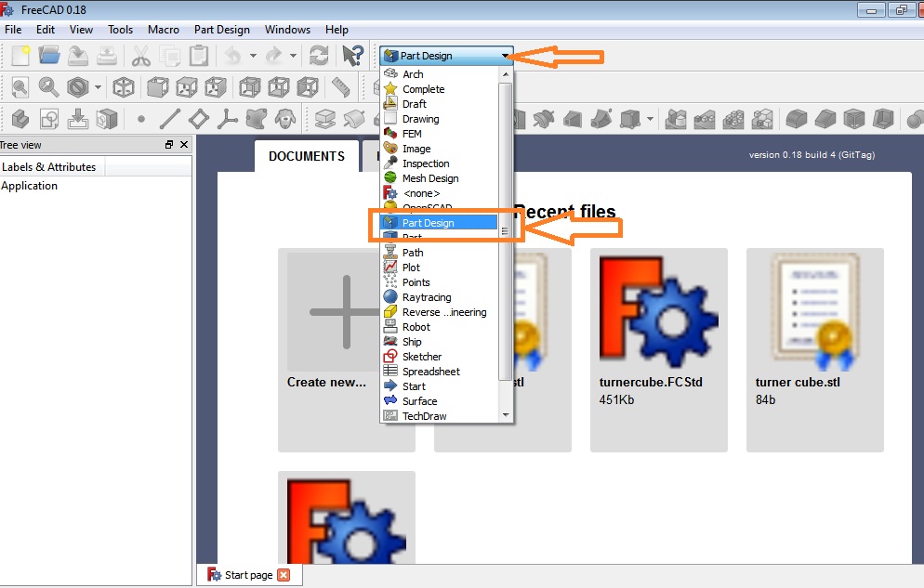Open the Windows menu

(287, 30)
